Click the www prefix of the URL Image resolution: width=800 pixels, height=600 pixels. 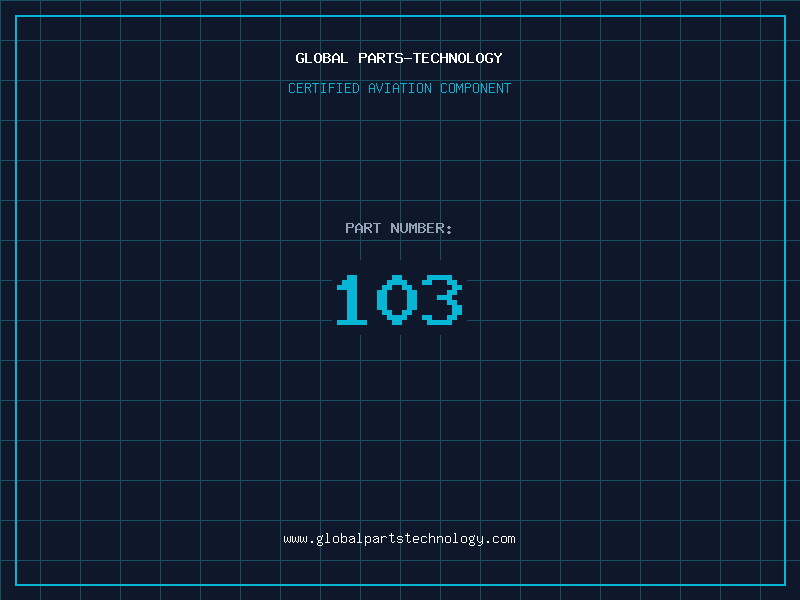pyautogui.click(x=295, y=539)
